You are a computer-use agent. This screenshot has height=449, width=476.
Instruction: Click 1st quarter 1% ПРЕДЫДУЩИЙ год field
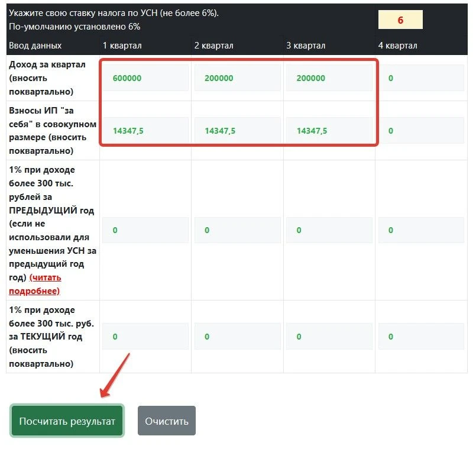[x=145, y=230]
